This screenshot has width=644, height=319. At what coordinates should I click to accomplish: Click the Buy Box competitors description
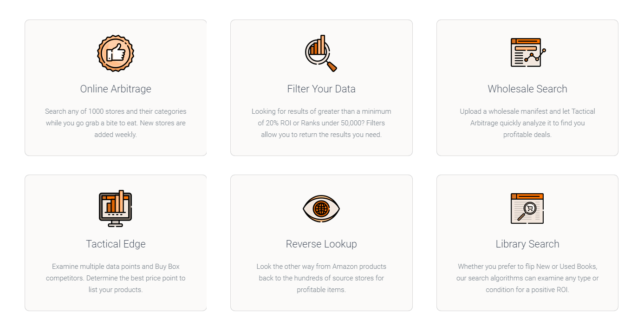[116, 278]
